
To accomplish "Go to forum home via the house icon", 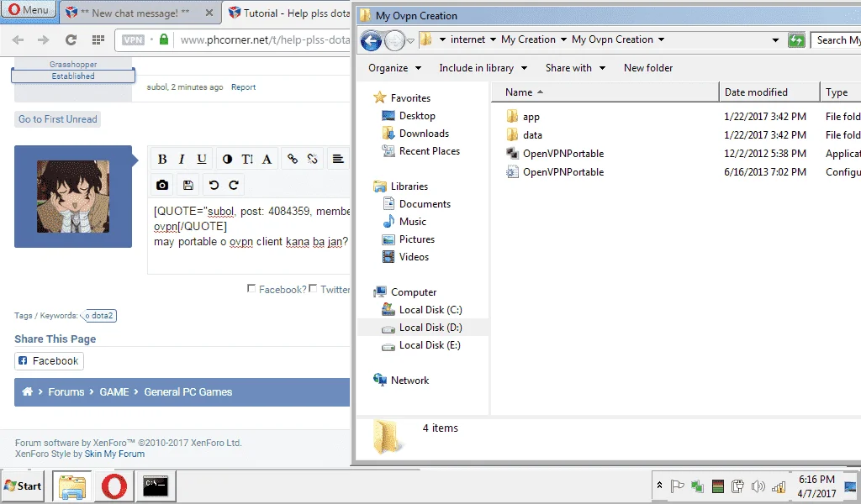I will (27, 391).
